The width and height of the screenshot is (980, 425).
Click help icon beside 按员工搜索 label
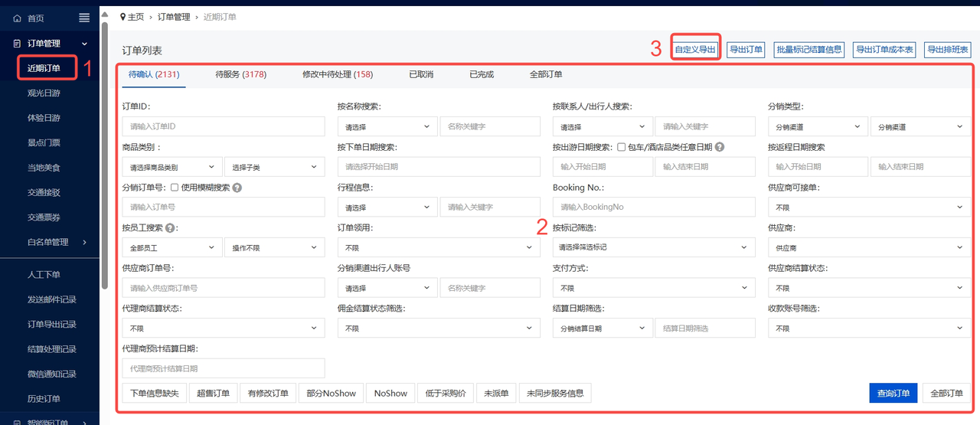pyautogui.click(x=170, y=227)
